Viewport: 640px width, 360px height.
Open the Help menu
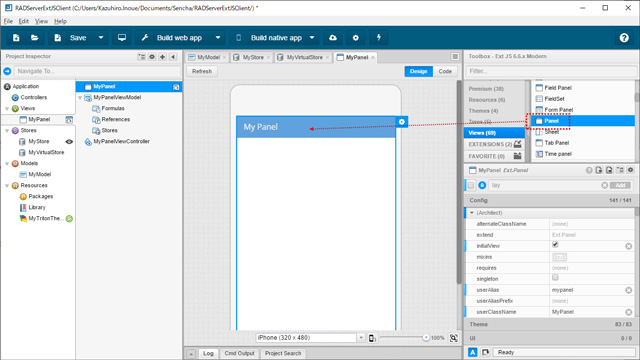click(60, 21)
